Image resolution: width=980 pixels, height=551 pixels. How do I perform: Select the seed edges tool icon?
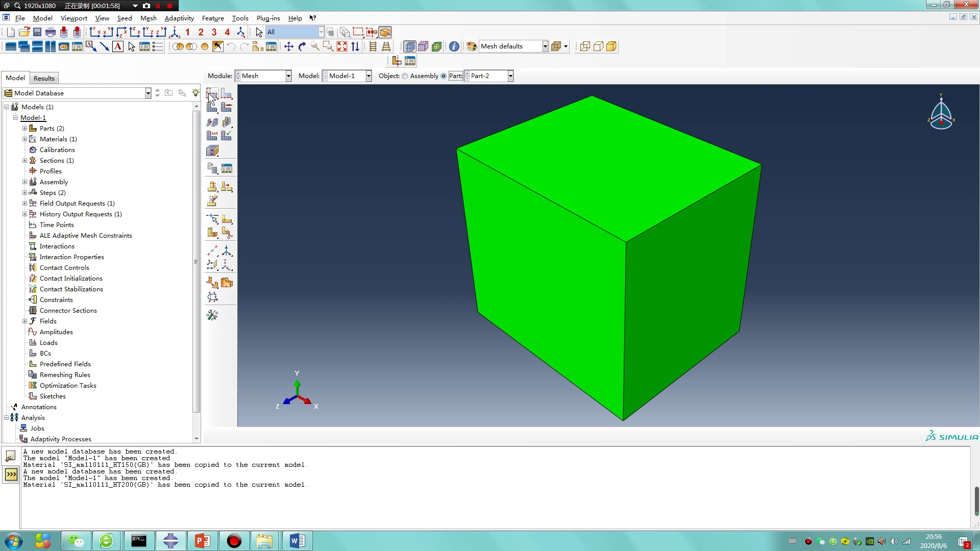226,94
